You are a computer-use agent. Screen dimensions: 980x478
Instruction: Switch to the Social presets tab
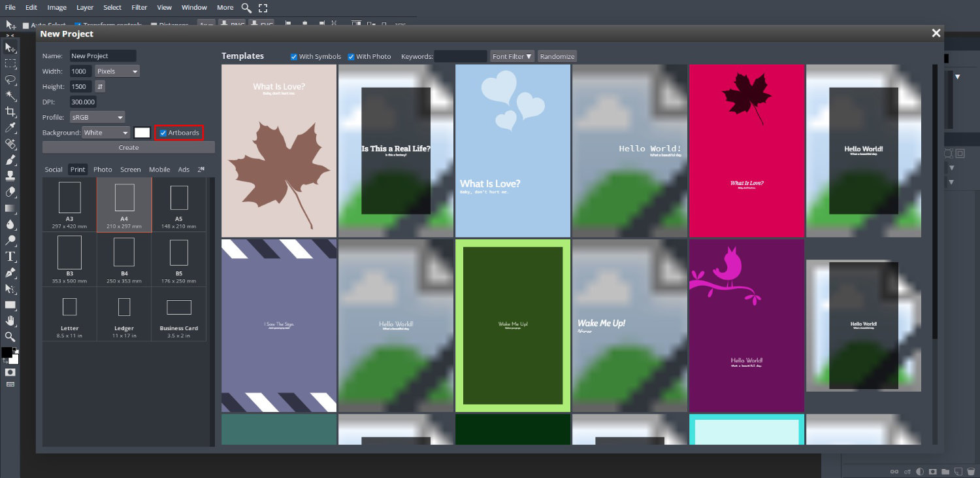(54, 169)
